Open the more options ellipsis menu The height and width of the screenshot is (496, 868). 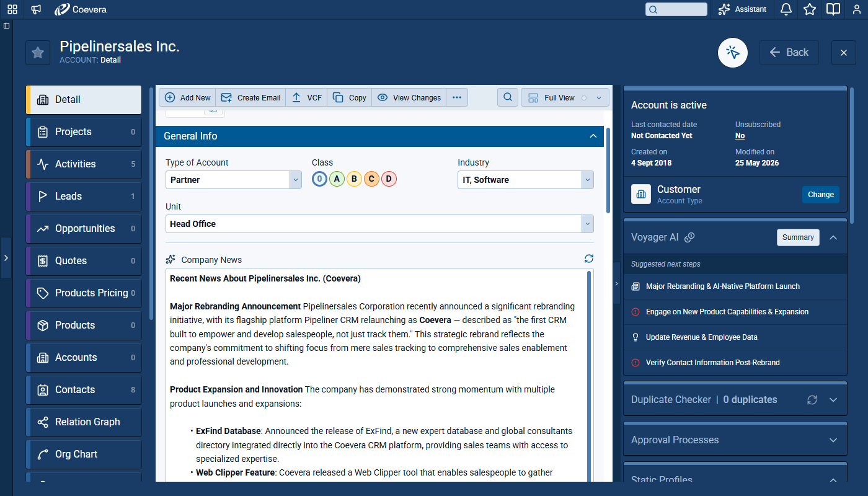457,97
